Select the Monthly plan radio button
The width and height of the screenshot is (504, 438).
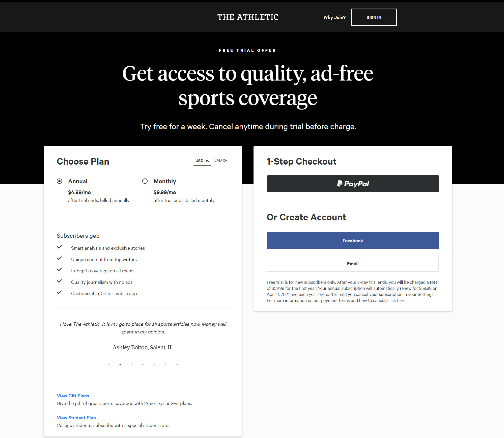click(145, 181)
